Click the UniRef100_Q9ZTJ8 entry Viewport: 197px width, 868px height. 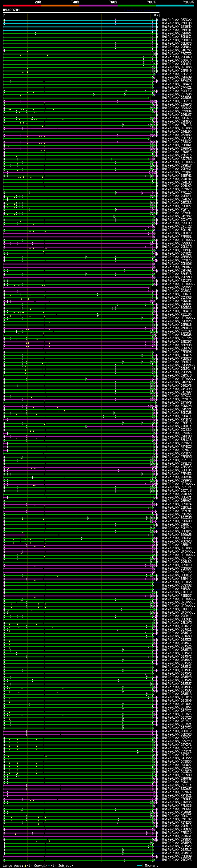click(x=176, y=460)
